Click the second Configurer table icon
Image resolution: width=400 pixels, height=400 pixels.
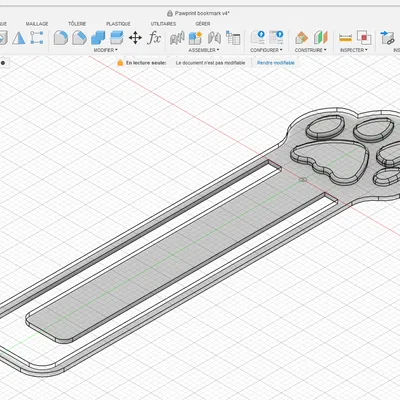[276, 37]
